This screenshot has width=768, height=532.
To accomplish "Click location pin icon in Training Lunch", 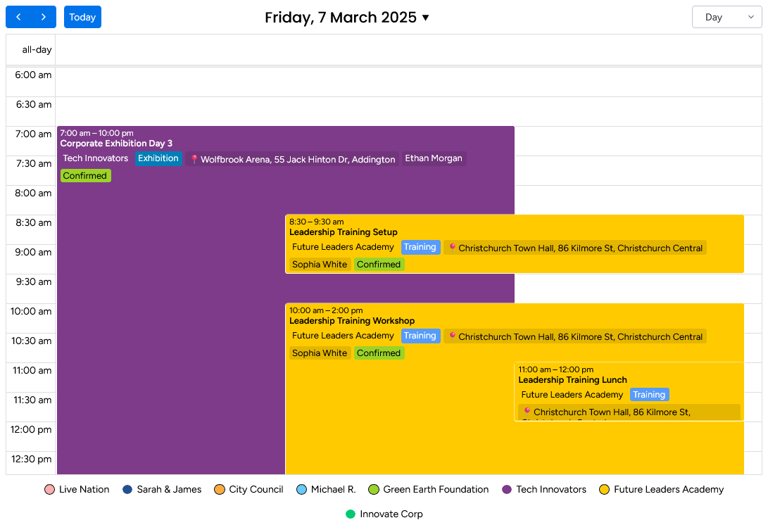I will (527, 412).
